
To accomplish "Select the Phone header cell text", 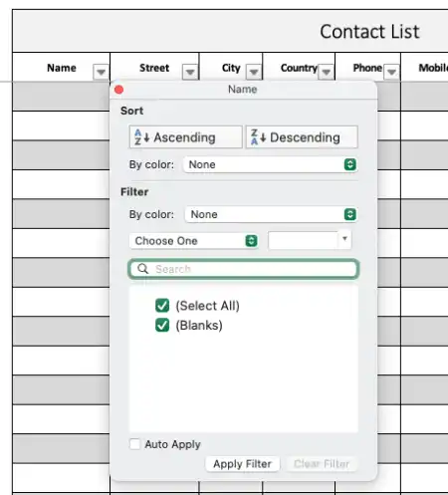I will coord(367,68).
